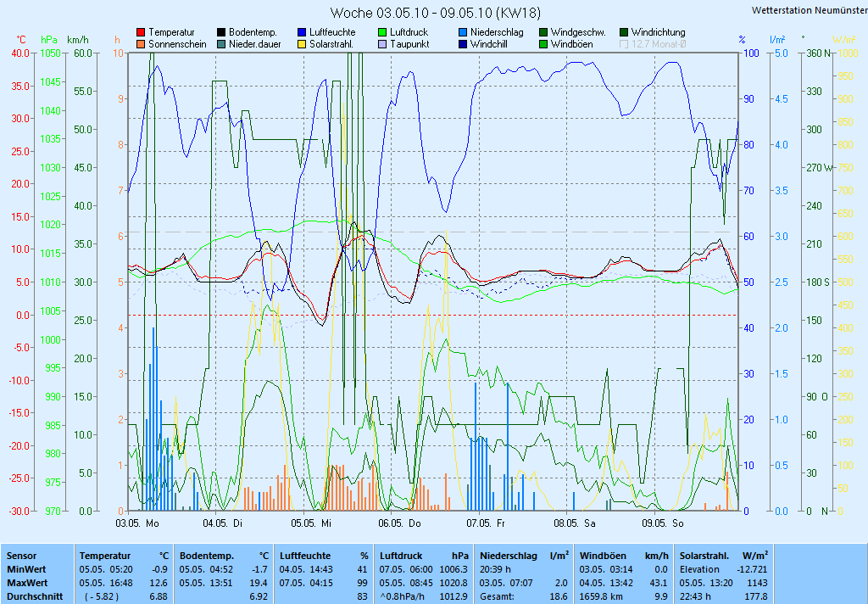Toggle the Niederschlag legend box

click(x=463, y=33)
